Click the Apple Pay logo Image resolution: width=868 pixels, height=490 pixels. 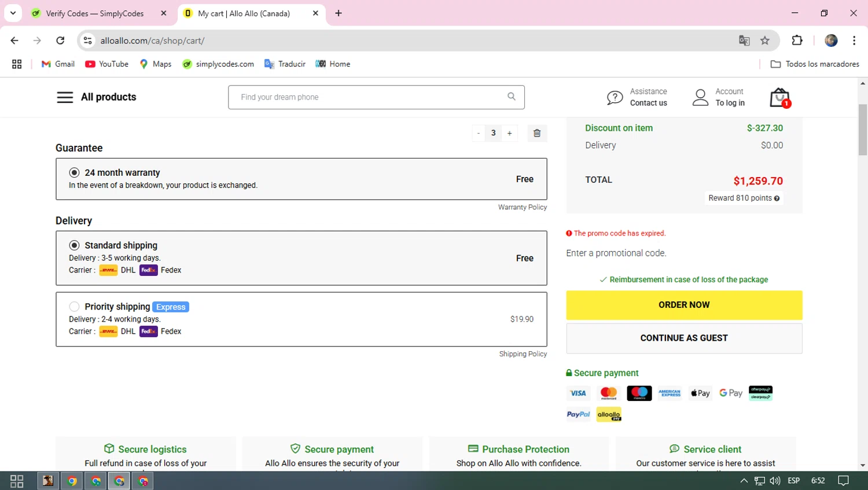[x=700, y=393]
